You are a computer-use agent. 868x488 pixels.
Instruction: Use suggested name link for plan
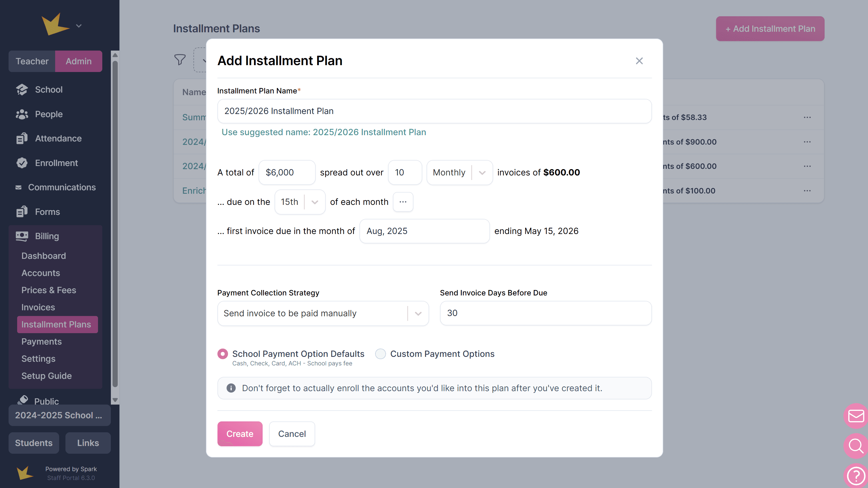[x=323, y=132]
